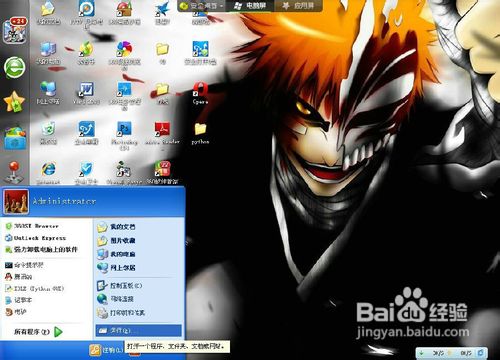Open the Internet Explorer desktop icon
Viewport: 500px width, 360px height.
(x=48, y=173)
